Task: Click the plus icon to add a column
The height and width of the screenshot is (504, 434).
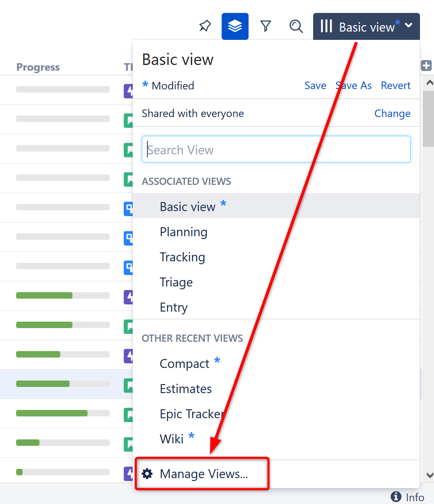Action: click(x=427, y=66)
